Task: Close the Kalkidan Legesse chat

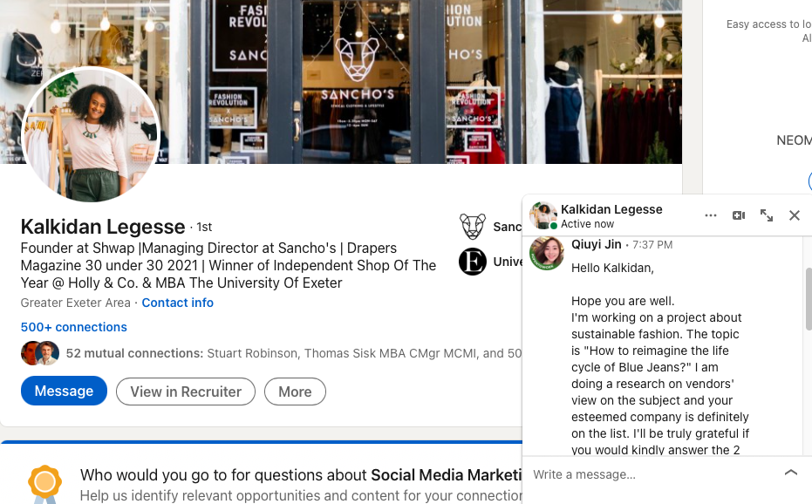Action: click(x=795, y=215)
